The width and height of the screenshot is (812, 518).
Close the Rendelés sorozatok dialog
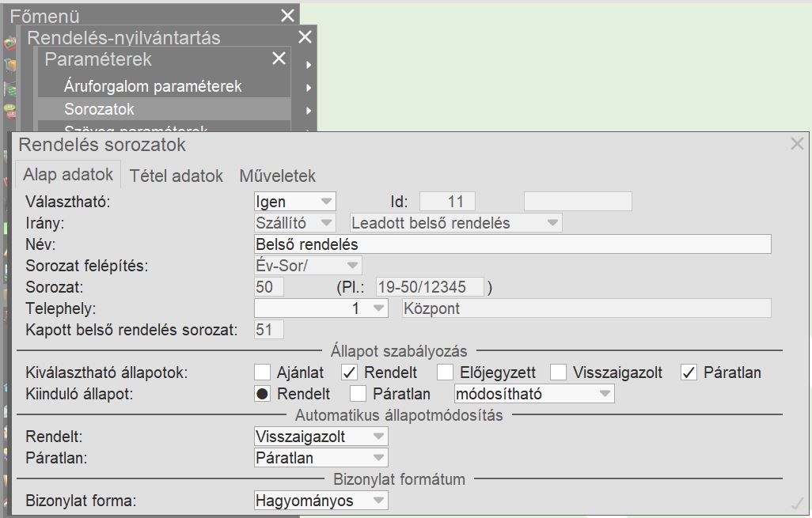click(x=798, y=143)
